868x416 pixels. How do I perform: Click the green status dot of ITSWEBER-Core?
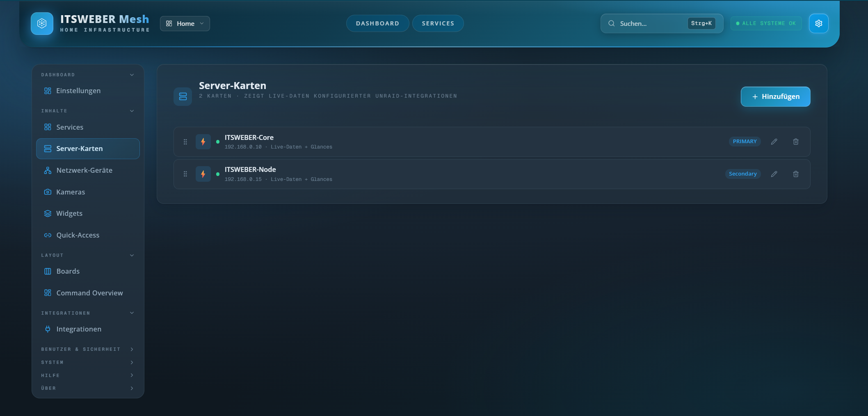pyautogui.click(x=218, y=142)
